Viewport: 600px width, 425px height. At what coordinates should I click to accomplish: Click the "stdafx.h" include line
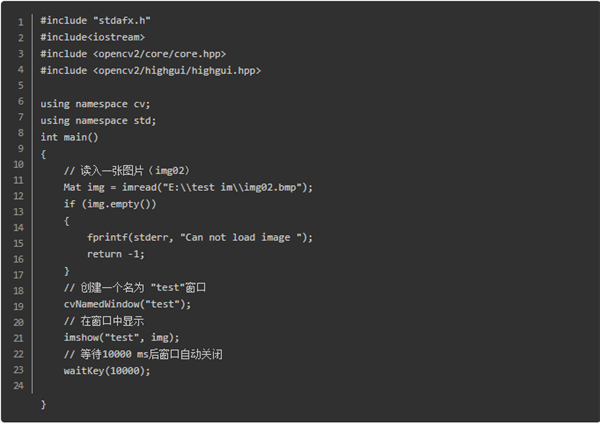[96, 20]
